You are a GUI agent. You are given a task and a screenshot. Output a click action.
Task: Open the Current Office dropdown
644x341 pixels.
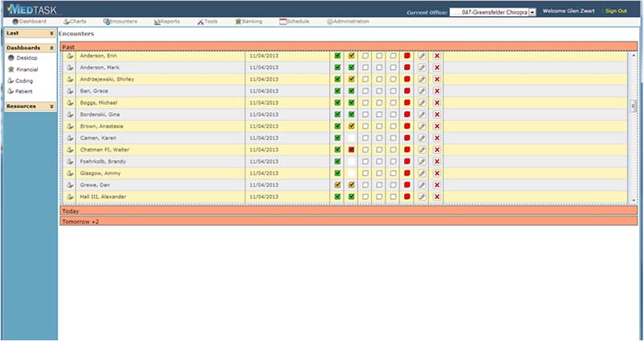click(532, 12)
